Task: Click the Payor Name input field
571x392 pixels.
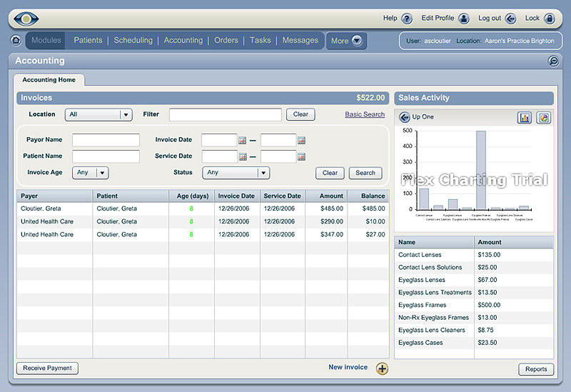Action: click(106, 140)
